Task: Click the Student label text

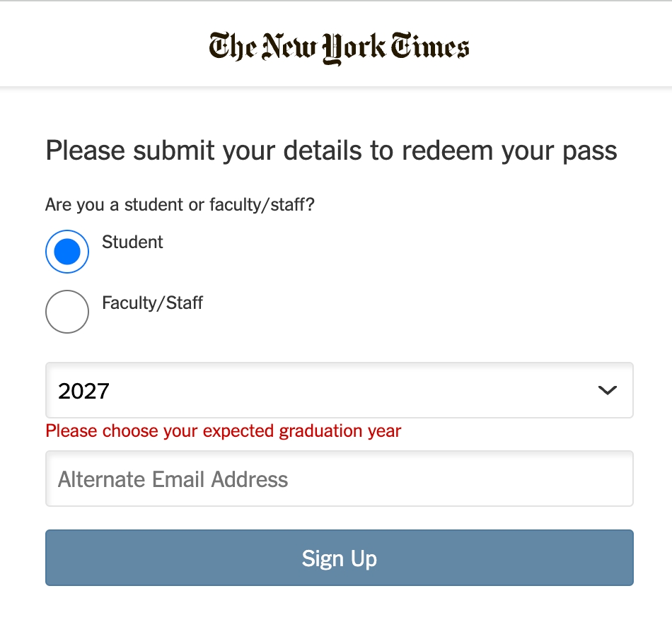Action: [x=132, y=242]
